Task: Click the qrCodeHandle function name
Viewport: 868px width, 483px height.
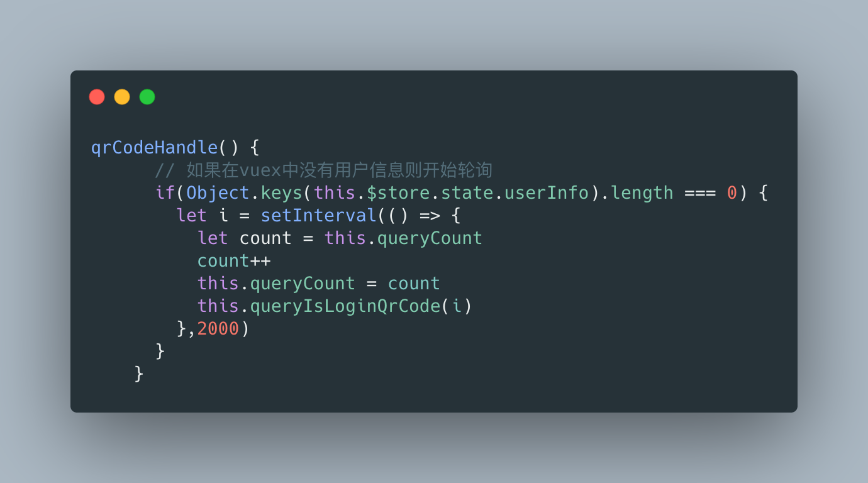Action: tap(154, 148)
